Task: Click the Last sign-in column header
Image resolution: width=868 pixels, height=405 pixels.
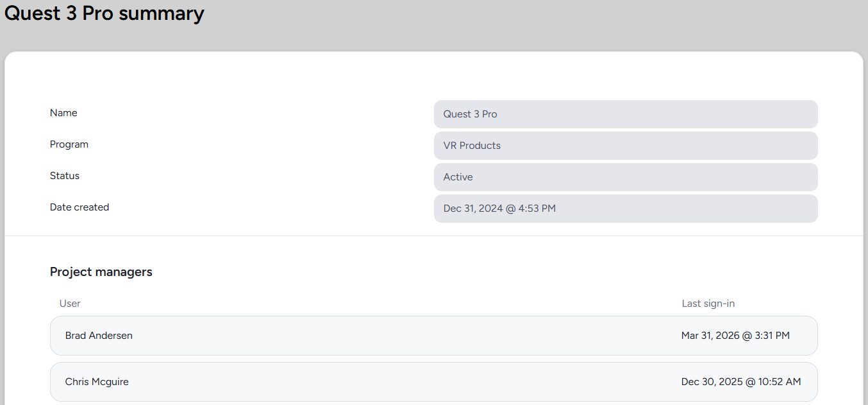Action: pyautogui.click(x=708, y=304)
